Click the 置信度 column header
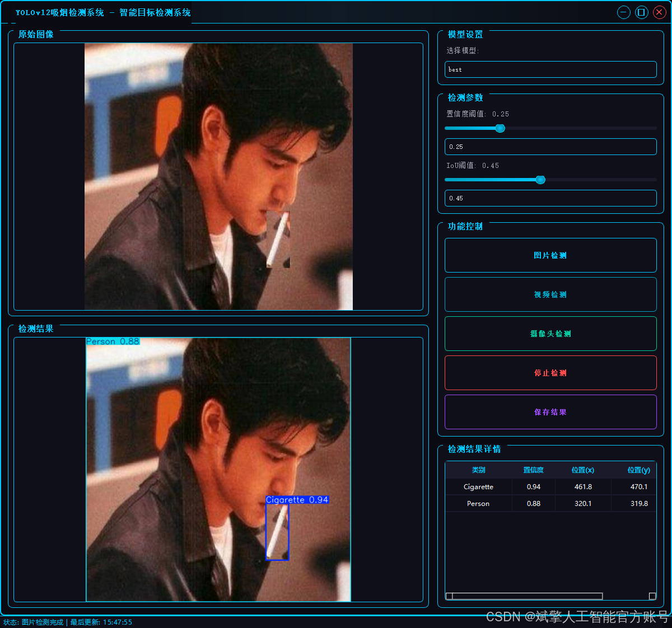 point(534,470)
